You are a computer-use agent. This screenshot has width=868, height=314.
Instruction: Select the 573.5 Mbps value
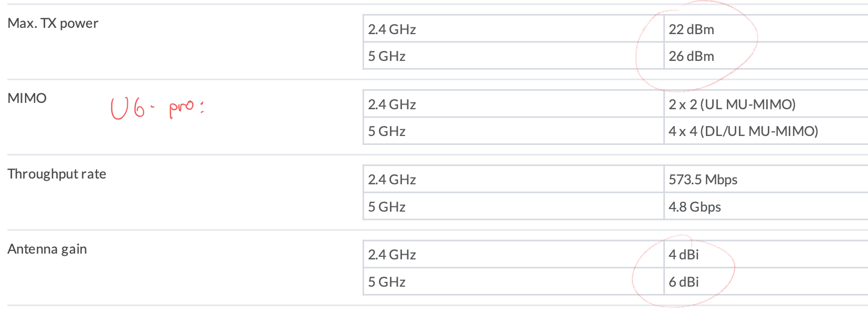703,180
